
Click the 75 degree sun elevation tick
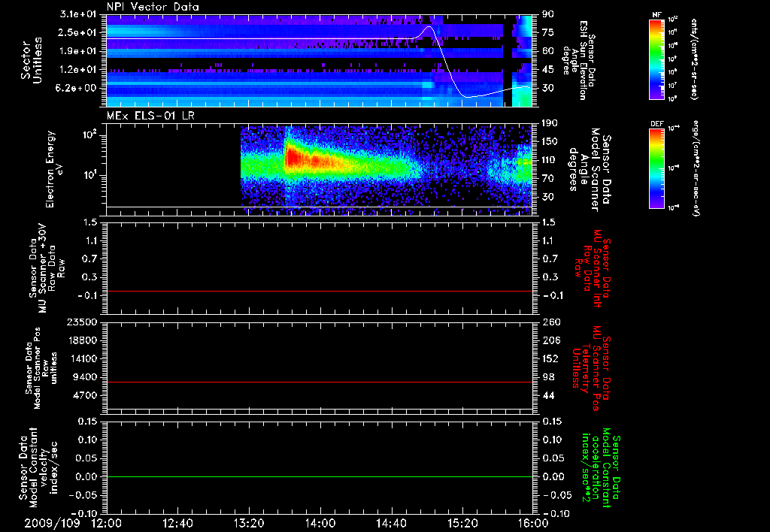click(547, 32)
